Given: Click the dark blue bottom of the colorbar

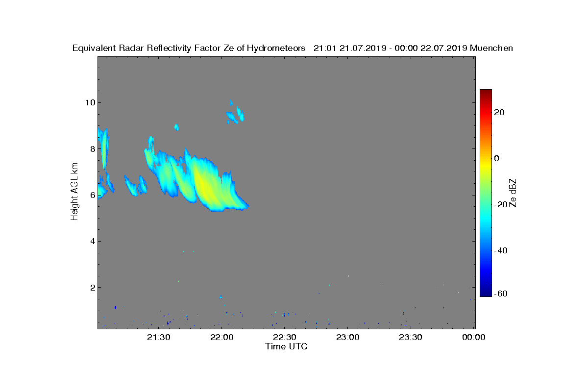Looking at the screenshot, I should pos(486,293).
